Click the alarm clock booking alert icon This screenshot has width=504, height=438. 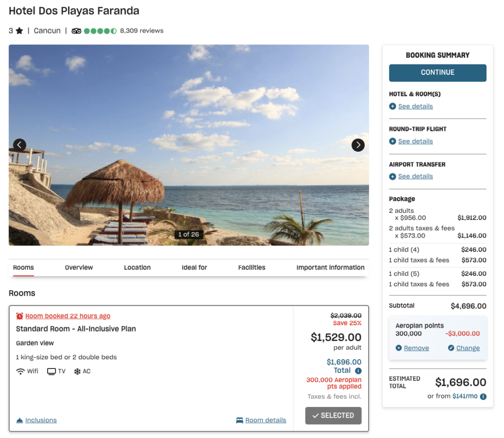pyautogui.click(x=19, y=315)
